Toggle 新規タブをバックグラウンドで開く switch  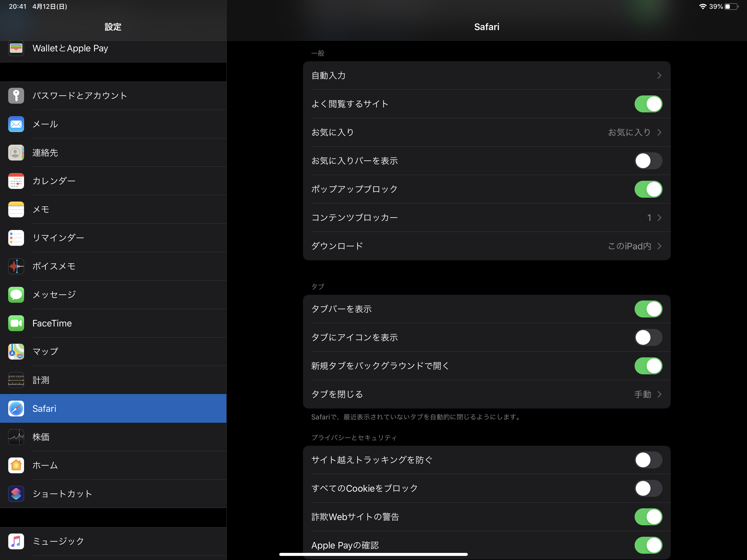pos(648,366)
